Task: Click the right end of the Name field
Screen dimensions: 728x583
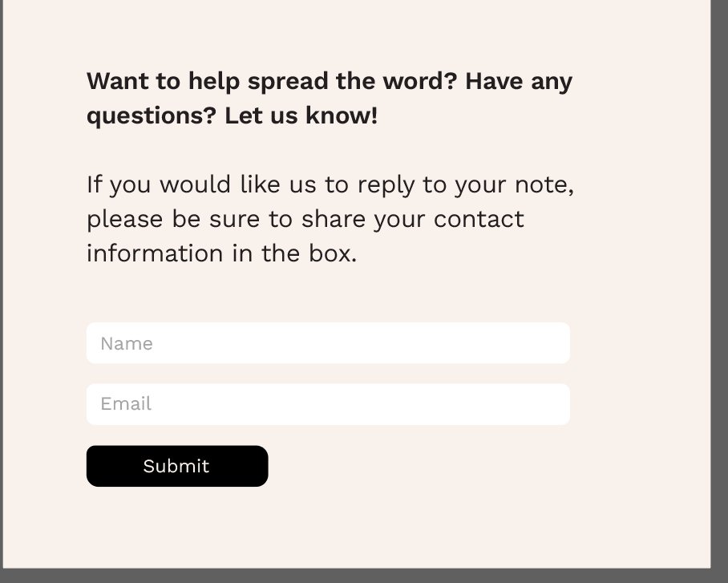Action: 553,343
